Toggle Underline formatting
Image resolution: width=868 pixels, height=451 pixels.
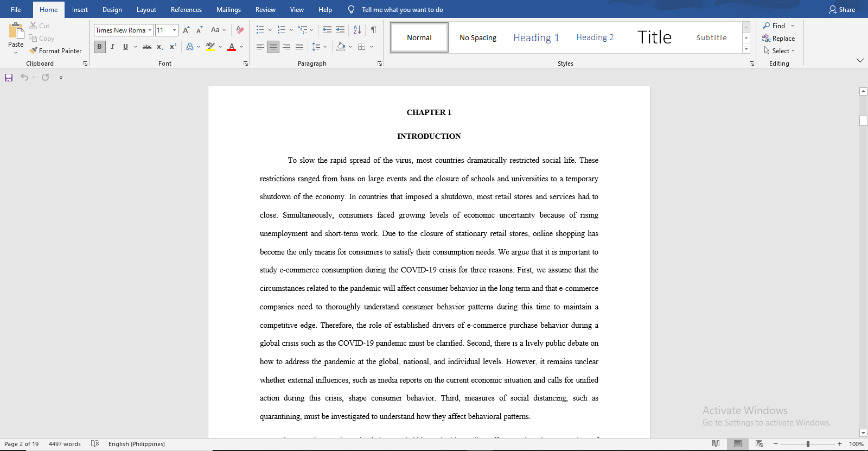(125, 47)
